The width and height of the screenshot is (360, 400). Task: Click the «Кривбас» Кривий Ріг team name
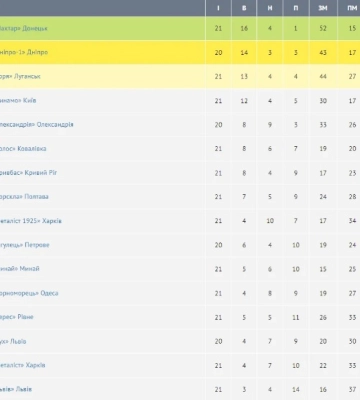[28, 173]
